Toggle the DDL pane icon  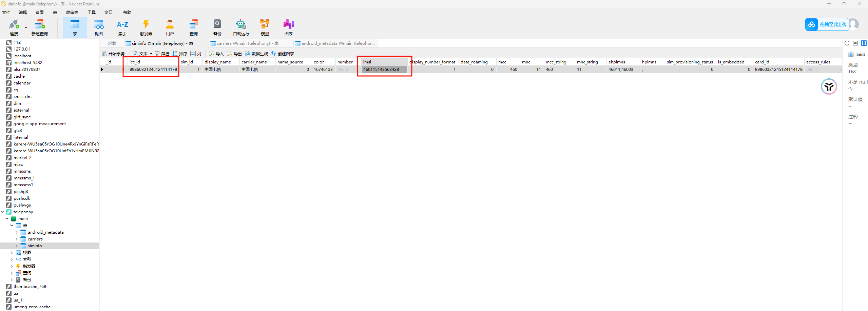click(x=855, y=43)
